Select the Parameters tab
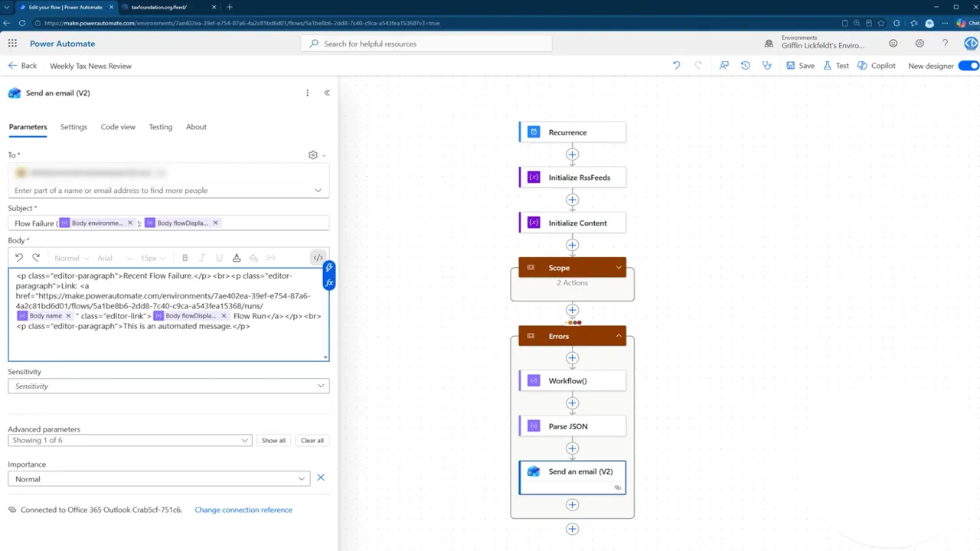Viewport: 980px width, 551px height. pyautogui.click(x=28, y=127)
